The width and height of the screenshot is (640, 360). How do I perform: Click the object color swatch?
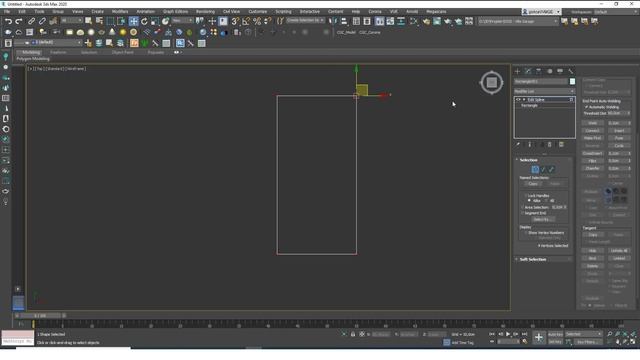click(572, 82)
